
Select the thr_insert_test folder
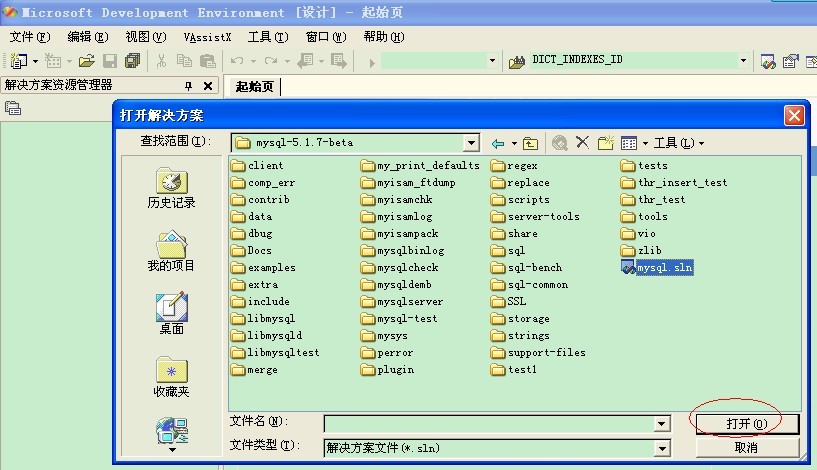tap(674, 183)
